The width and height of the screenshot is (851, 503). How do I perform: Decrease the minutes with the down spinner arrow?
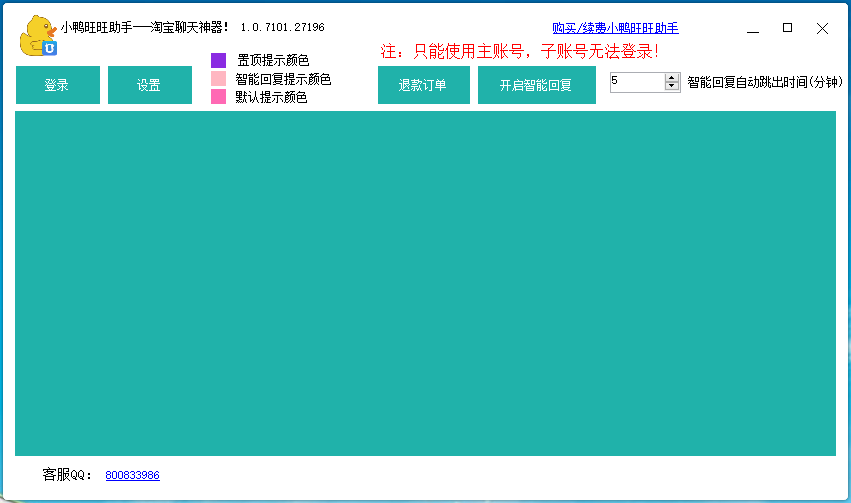pyautogui.click(x=672, y=87)
